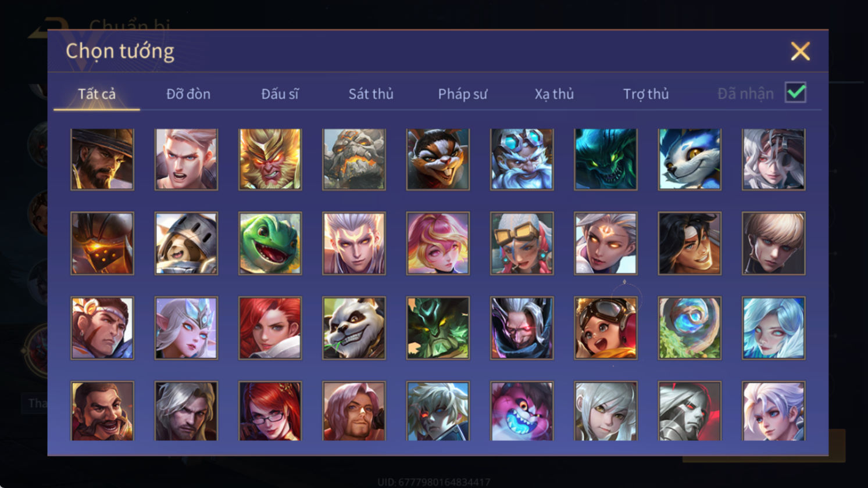The height and width of the screenshot is (488, 868).
Task: Filter heroes by Đấu sĩ tab
Action: (x=280, y=94)
